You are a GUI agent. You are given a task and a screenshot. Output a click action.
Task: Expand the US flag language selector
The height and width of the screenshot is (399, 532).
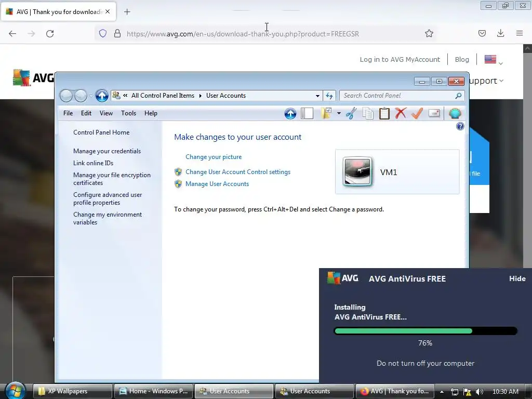[x=494, y=60]
